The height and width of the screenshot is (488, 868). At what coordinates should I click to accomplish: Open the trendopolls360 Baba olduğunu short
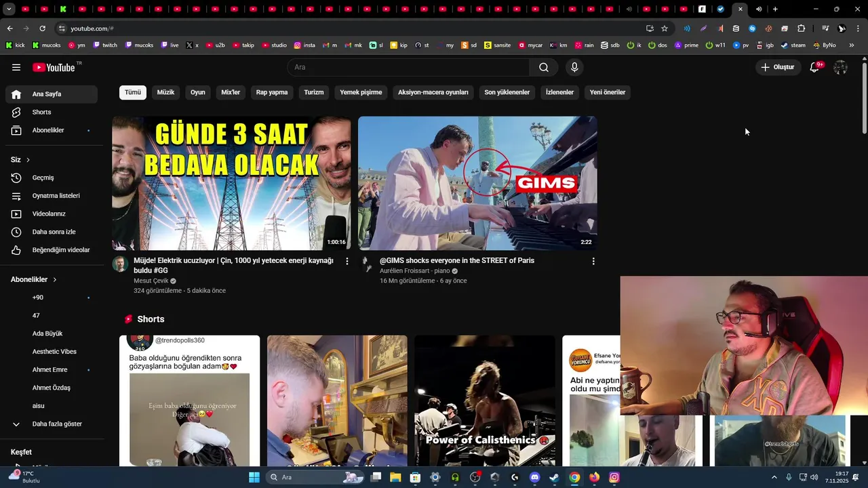189,401
